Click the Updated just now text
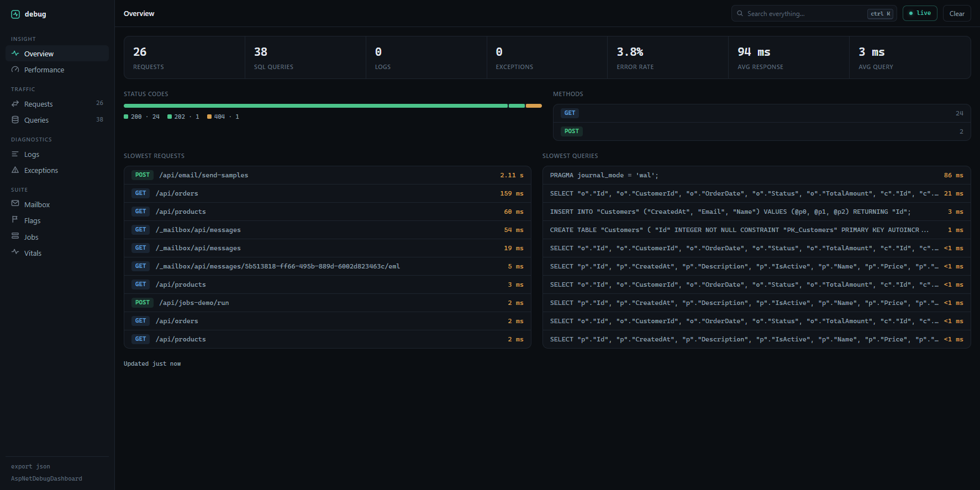Image resolution: width=980 pixels, height=490 pixels. [x=152, y=363]
